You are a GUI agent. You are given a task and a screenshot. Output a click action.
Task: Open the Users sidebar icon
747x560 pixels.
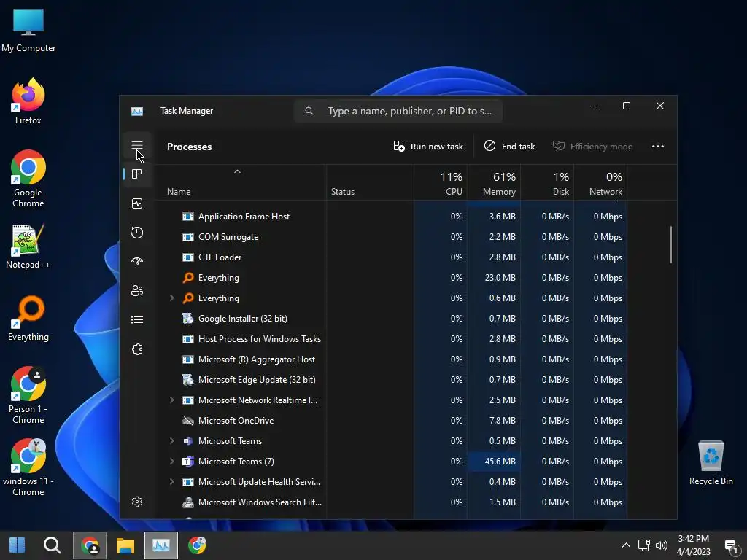click(137, 290)
